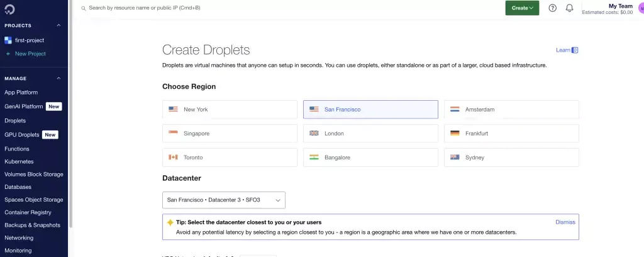Choose the Sydney region

point(511,157)
